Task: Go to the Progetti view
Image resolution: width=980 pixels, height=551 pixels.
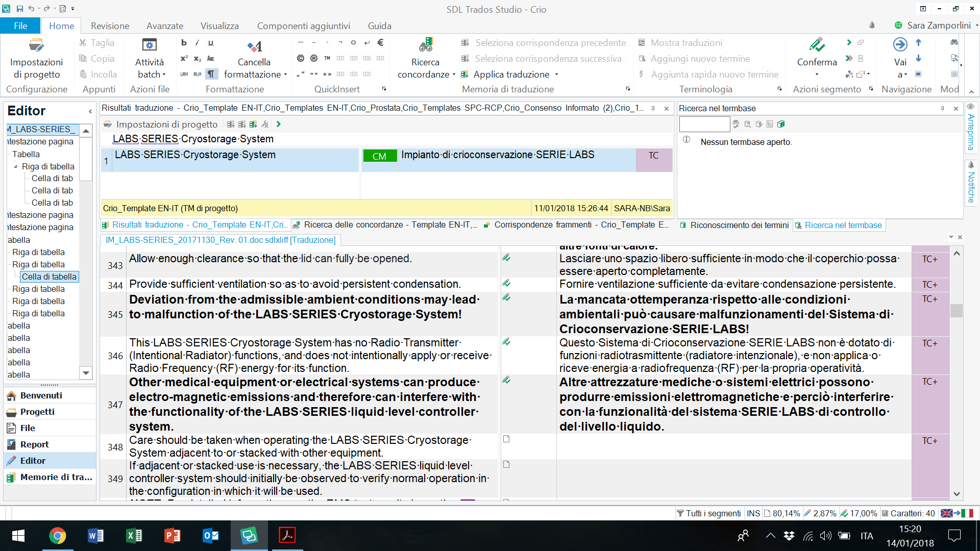Action: pyautogui.click(x=37, y=412)
